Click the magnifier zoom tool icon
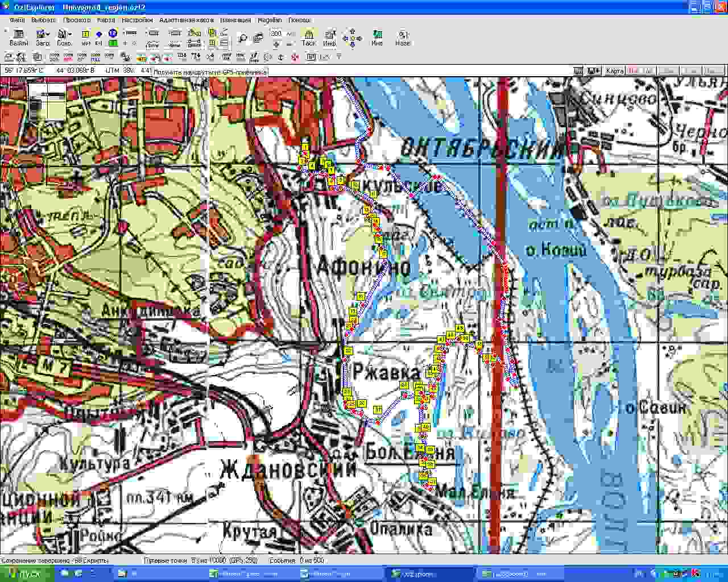This screenshot has height=582, width=728. point(243,38)
